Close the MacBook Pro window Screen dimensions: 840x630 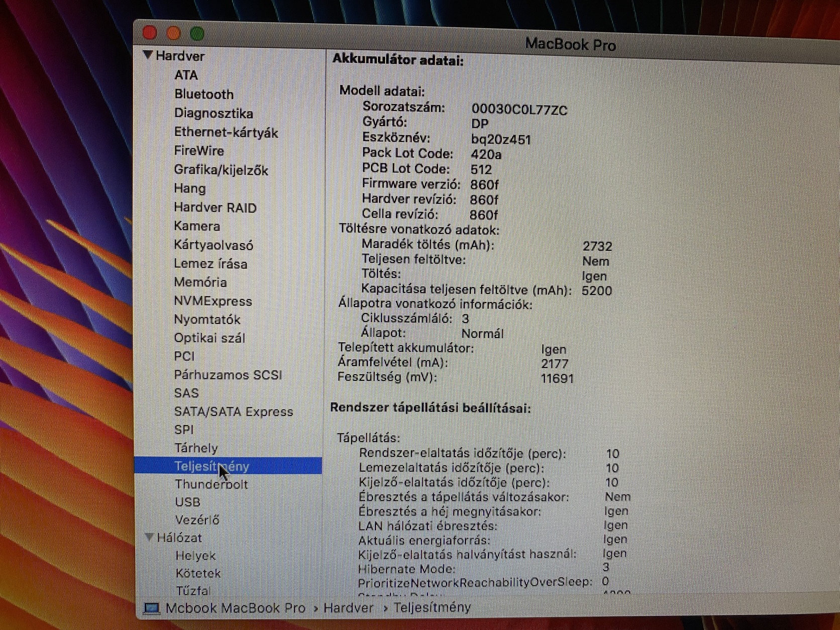(x=150, y=33)
